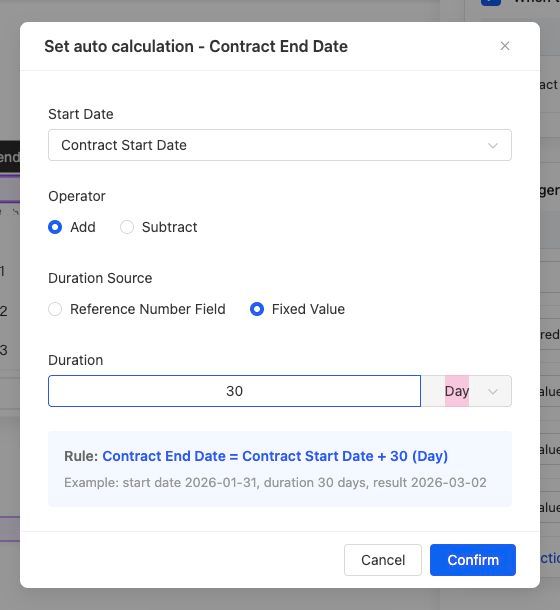Click the Cancel button
Screen dimensions: 560x610
(x=383, y=560)
